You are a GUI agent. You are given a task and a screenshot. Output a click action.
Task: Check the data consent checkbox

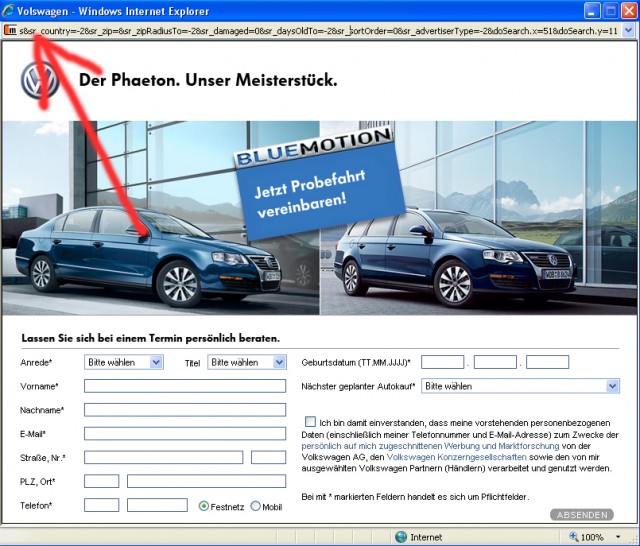click(310, 422)
